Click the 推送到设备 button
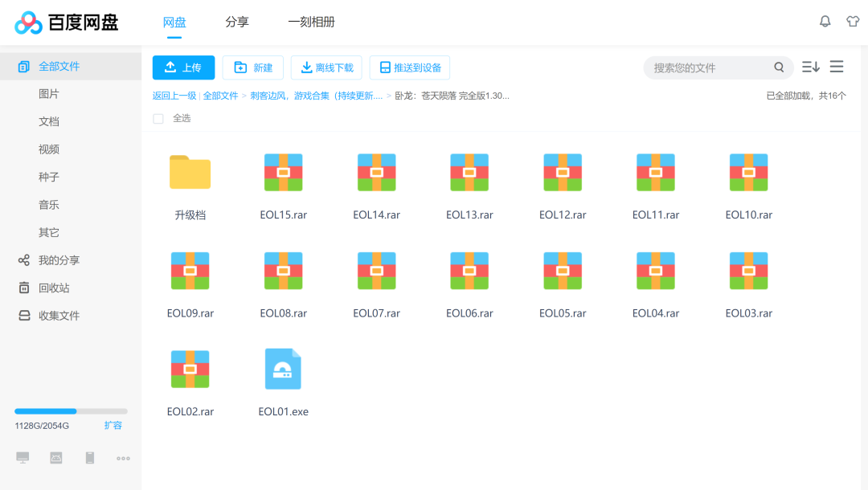Screen dimensions: 868x490 (x=410, y=67)
